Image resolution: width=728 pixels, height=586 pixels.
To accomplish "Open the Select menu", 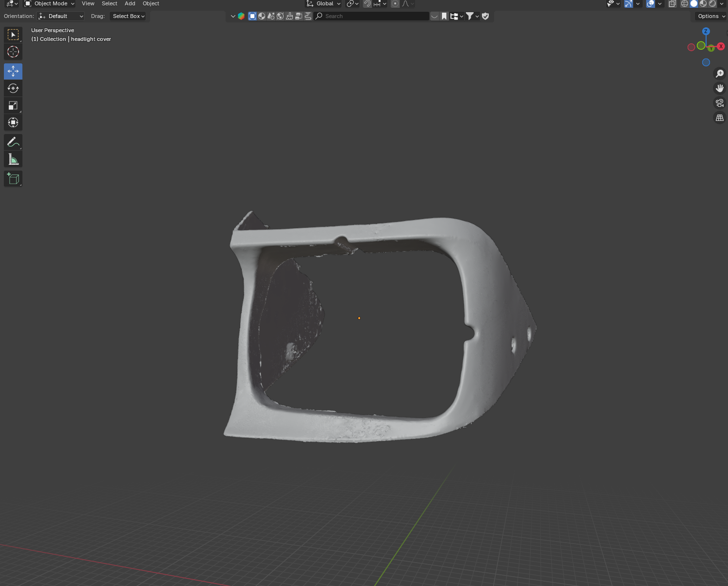I will 109,4.
